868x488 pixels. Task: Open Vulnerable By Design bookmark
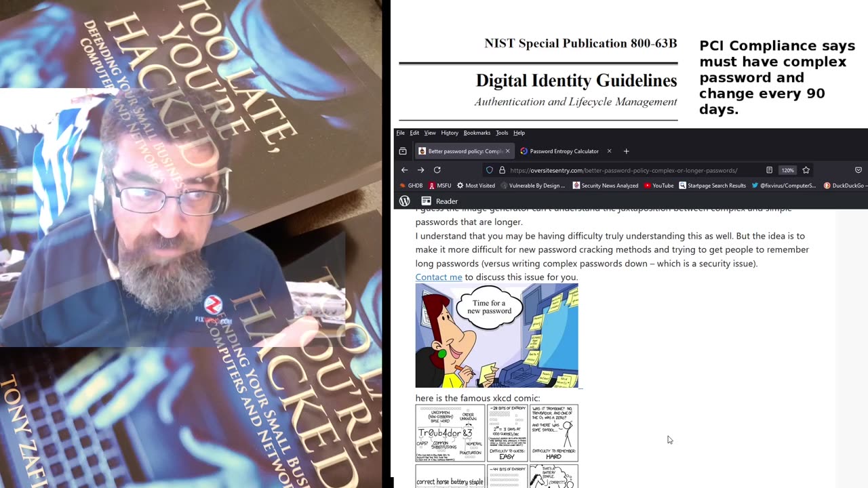tap(533, 186)
